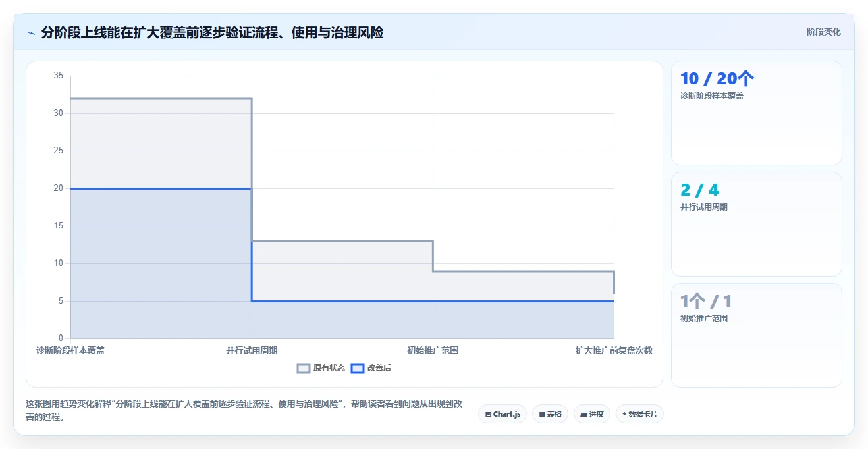Click the y-axis value 30

click(x=58, y=113)
